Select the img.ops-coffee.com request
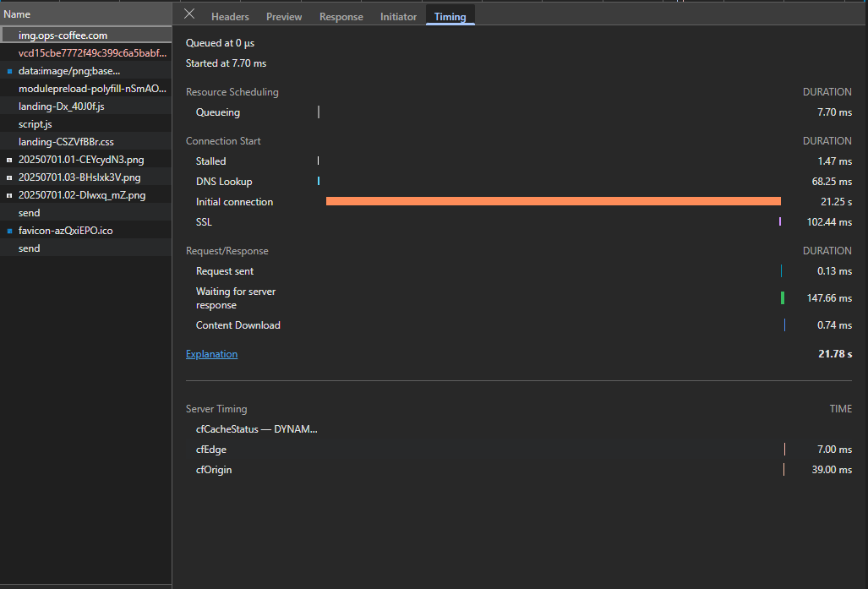 point(63,35)
